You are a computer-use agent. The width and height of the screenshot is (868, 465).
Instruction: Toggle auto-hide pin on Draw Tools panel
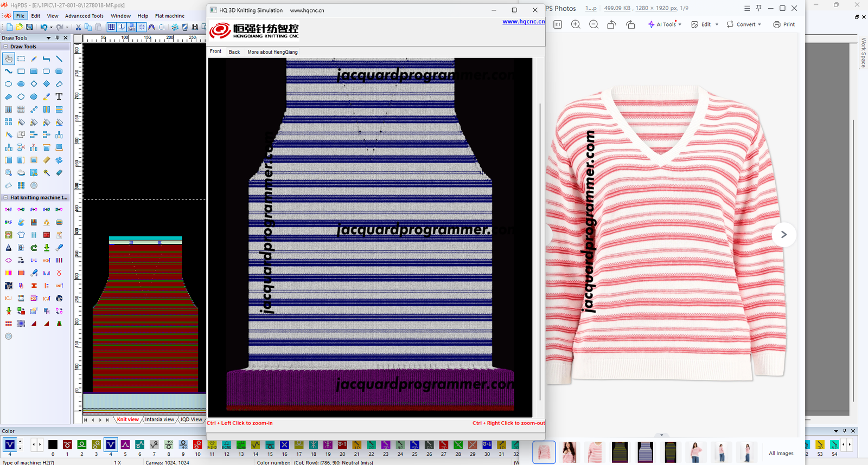click(x=57, y=38)
